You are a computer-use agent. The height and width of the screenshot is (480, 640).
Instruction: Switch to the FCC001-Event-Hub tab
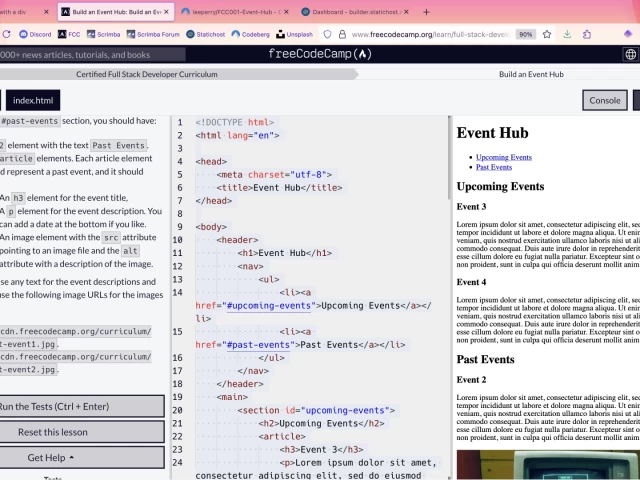coord(237,12)
